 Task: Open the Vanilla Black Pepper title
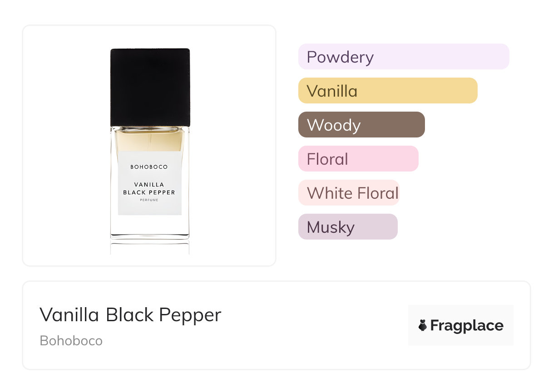[x=130, y=315]
